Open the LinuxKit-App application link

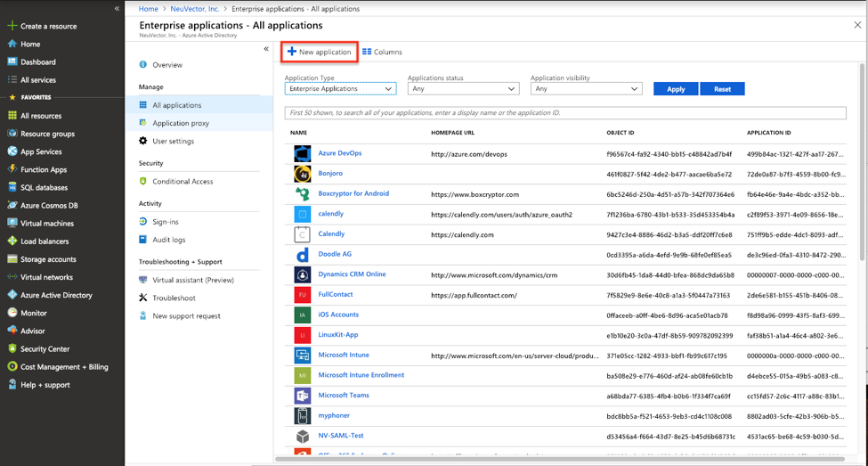coord(338,335)
